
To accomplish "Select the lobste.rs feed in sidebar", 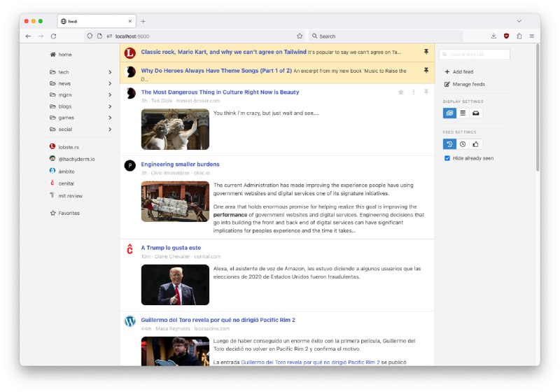I will click(x=69, y=147).
